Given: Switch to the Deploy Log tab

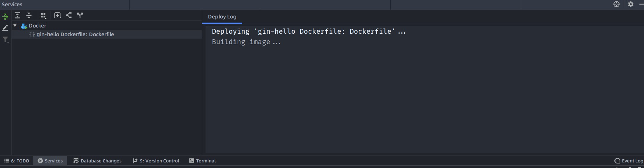Looking at the screenshot, I should [x=222, y=17].
